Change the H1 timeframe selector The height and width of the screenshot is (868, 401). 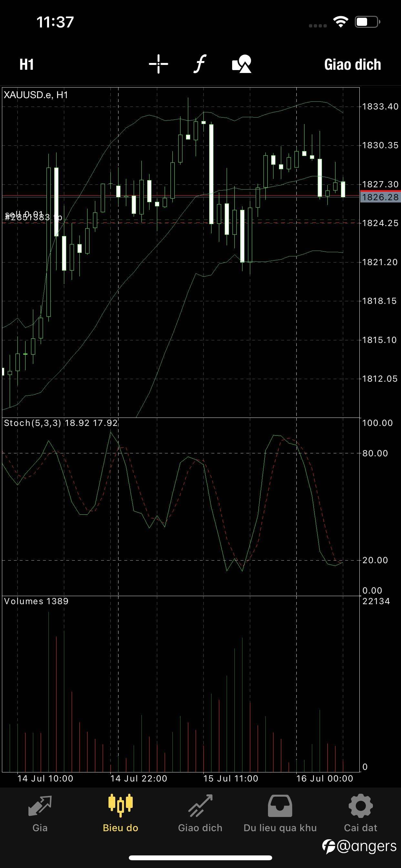pyautogui.click(x=26, y=64)
